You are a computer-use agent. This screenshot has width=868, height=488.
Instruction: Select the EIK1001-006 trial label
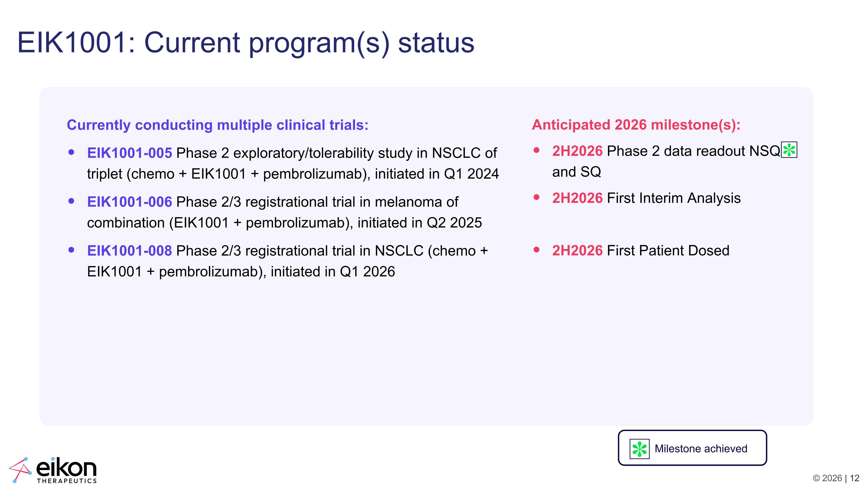[129, 202]
